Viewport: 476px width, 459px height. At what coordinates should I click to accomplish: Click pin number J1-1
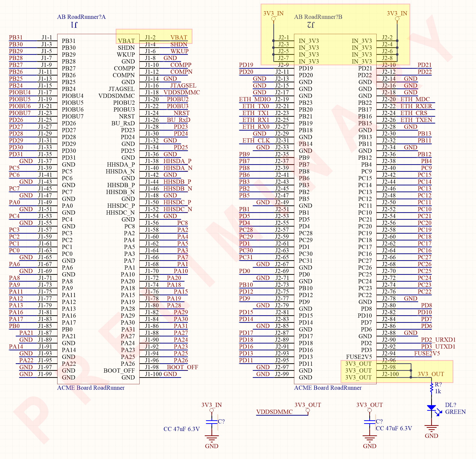pos(47,37)
